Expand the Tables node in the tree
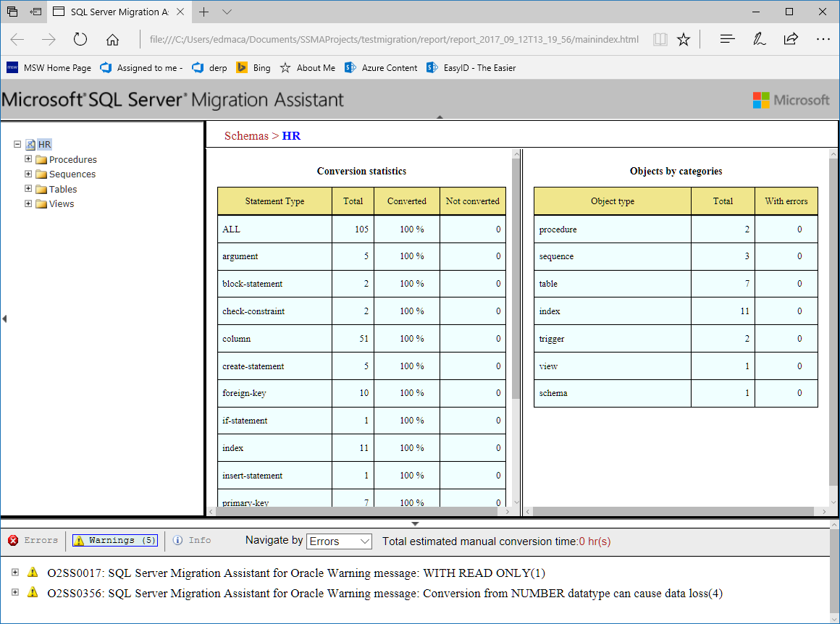 (x=28, y=189)
